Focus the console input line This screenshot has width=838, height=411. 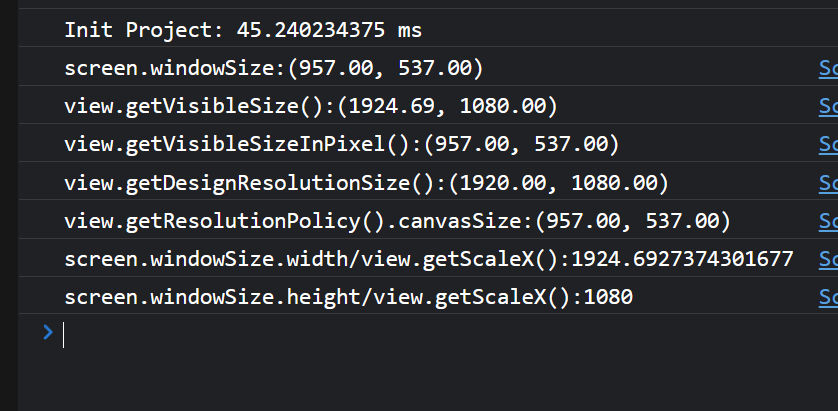[400, 334]
